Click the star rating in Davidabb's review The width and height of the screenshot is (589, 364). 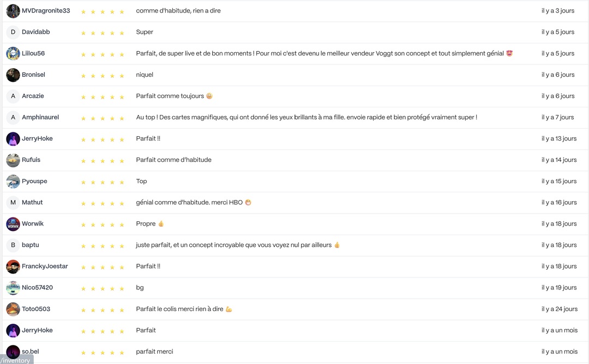coord(103,33)
